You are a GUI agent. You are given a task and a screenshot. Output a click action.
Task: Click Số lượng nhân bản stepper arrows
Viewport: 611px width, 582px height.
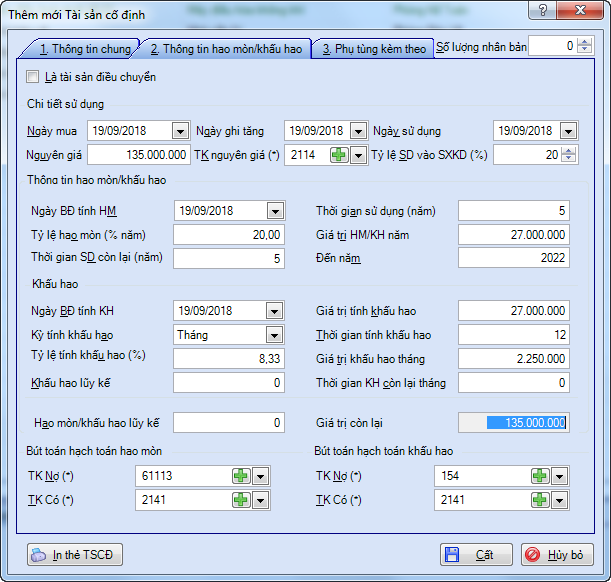(584, 46)
